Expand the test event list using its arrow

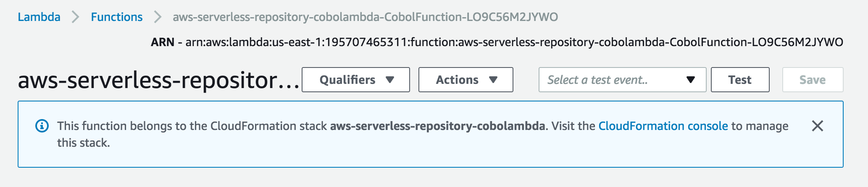(690, 80)
